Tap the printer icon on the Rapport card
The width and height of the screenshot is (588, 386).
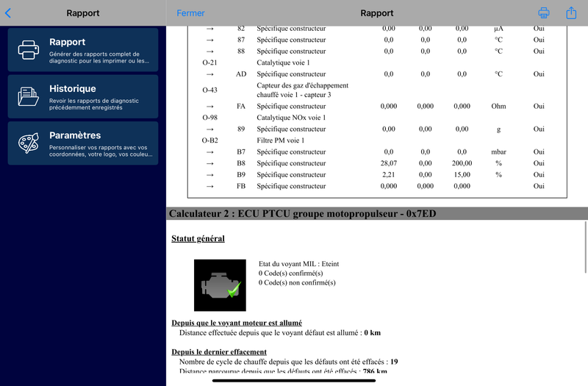[29, 50]
